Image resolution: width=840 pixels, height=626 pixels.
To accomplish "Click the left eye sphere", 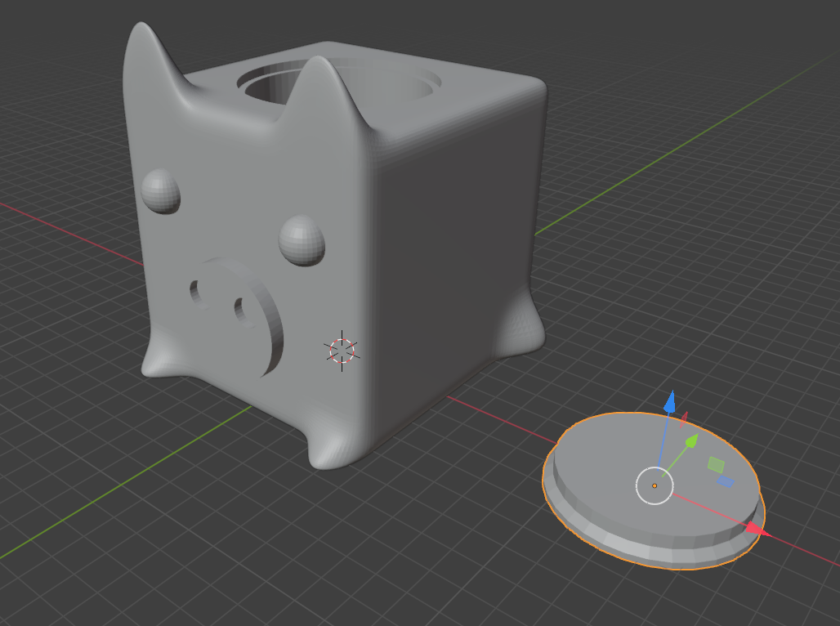I will click(x=160, y=191).
